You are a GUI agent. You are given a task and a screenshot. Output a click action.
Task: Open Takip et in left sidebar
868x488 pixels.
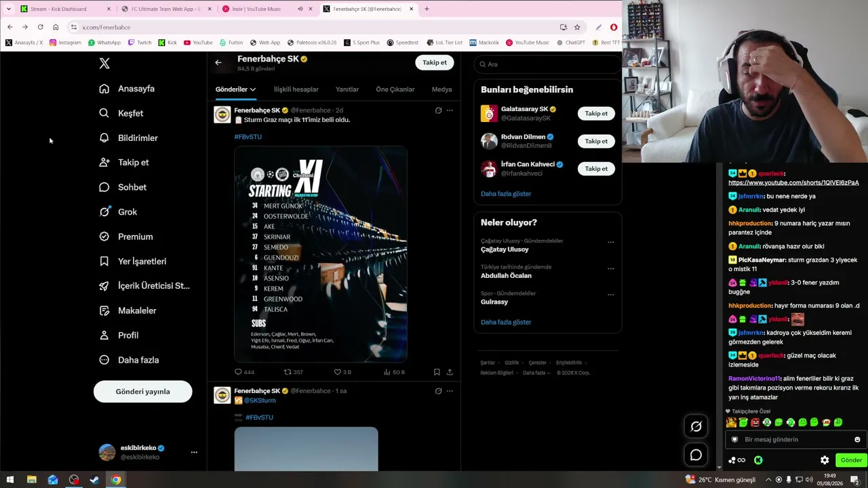(124, 163)
